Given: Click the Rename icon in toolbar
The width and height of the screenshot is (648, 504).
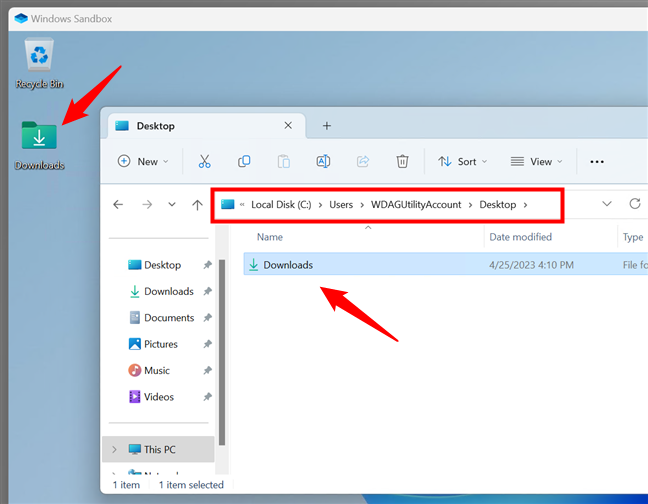Looking at the screenshot, I should [x=323, y=162].
